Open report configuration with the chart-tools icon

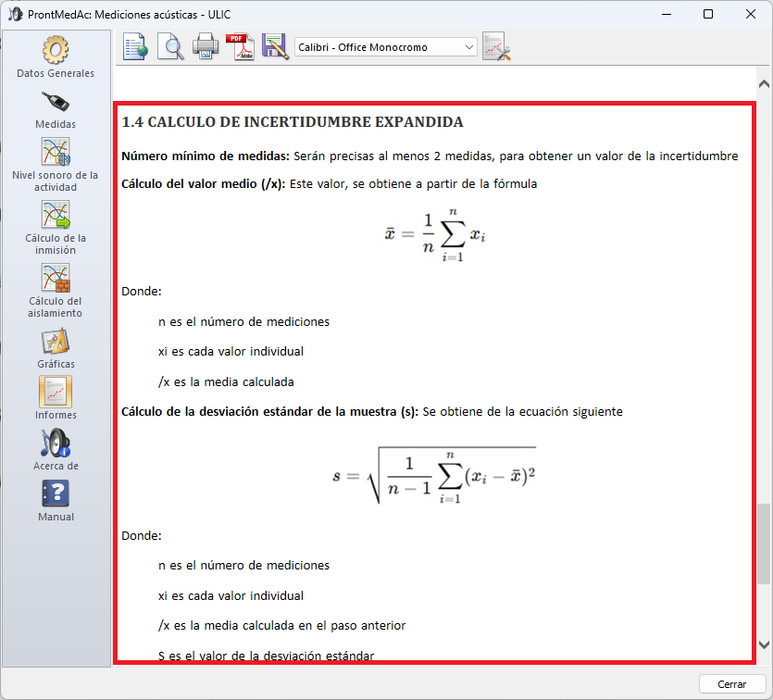[x=496, y=45]
